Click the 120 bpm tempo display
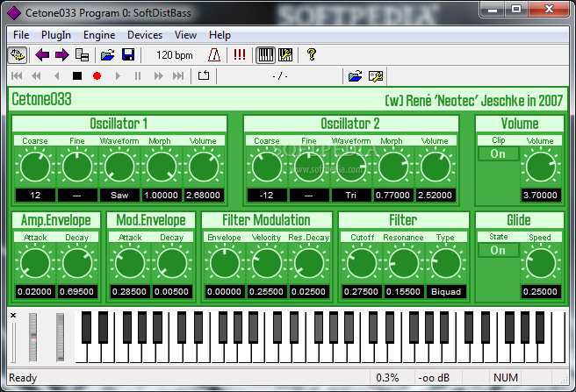 pyautogui.click(x=175, y=55)
